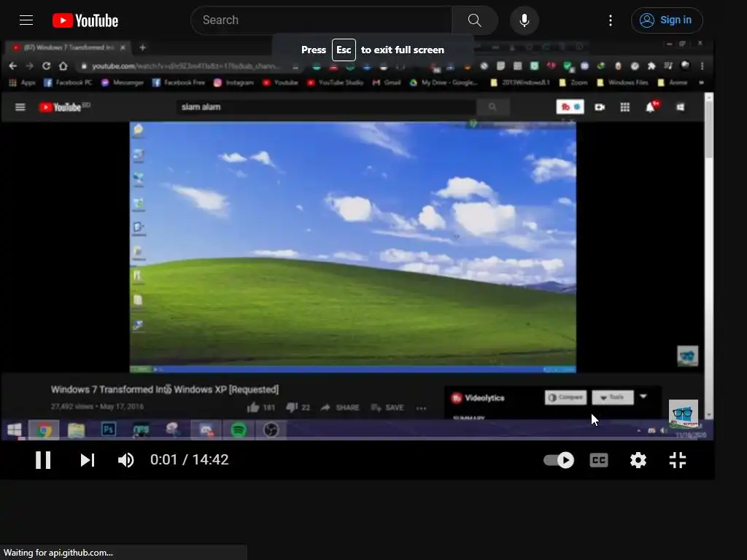Reload the page in recorded Chrome
Image resolution: width=747 pixels, height=560 pixels.
coord(46,66)
